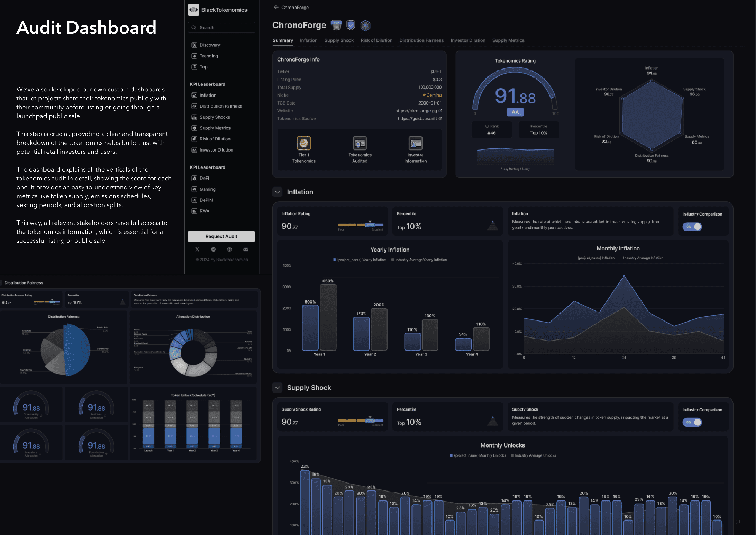Click the shield checkmark badge beside ChronoForge title
The height and width of the screenshot is (535, 756).
coord(351,25)
